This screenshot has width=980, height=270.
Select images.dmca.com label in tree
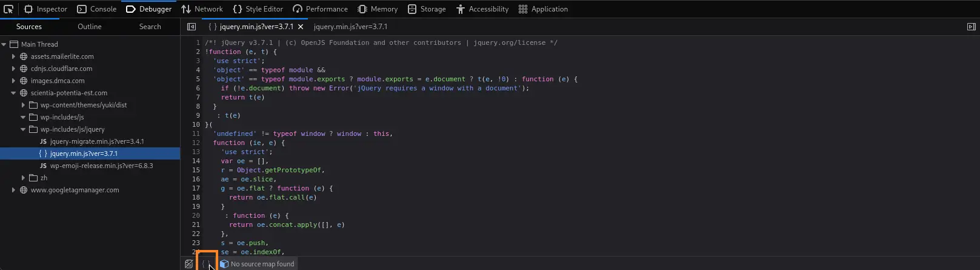[x=58, y=81]
